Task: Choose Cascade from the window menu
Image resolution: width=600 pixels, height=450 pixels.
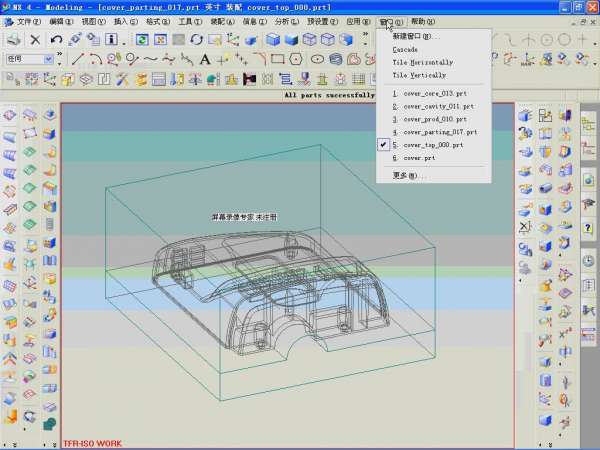Action: [405, 49]
